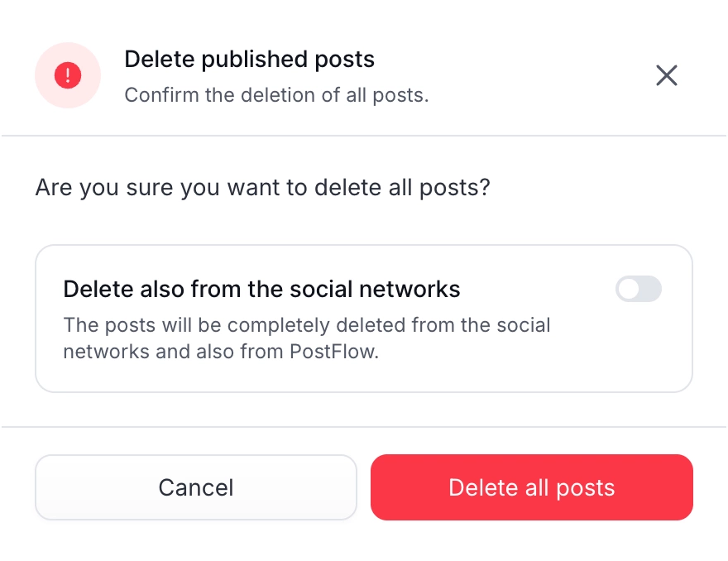This screenshot has width=728, height=561.
Task: Click inside the social networks option card
Action: click(364, 318)
